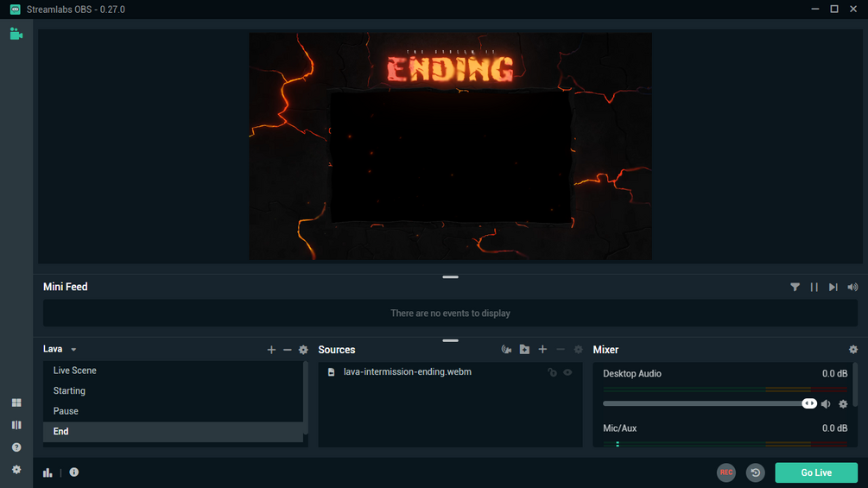Click resize handle above Mini Feed
Screen dimensions: 868x488
pos(450,276)
